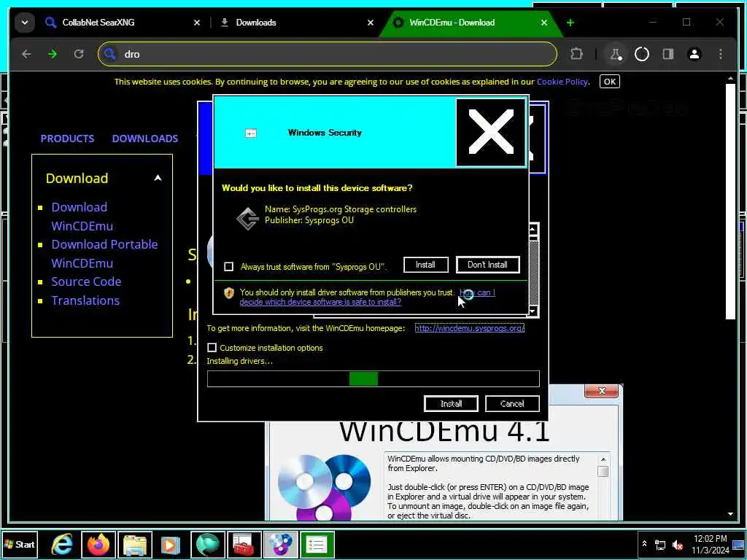Open the Download Portable WinCDEmu link
This screenshot has width=747, height=560.
[x=104, y=254]
